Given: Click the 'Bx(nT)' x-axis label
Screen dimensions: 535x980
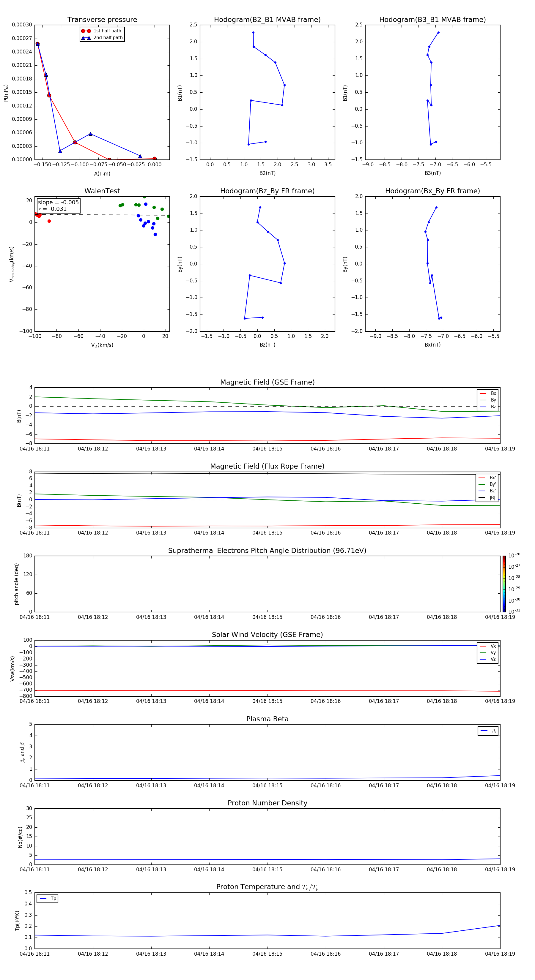Looking at the screenshot, I should 432,345.
